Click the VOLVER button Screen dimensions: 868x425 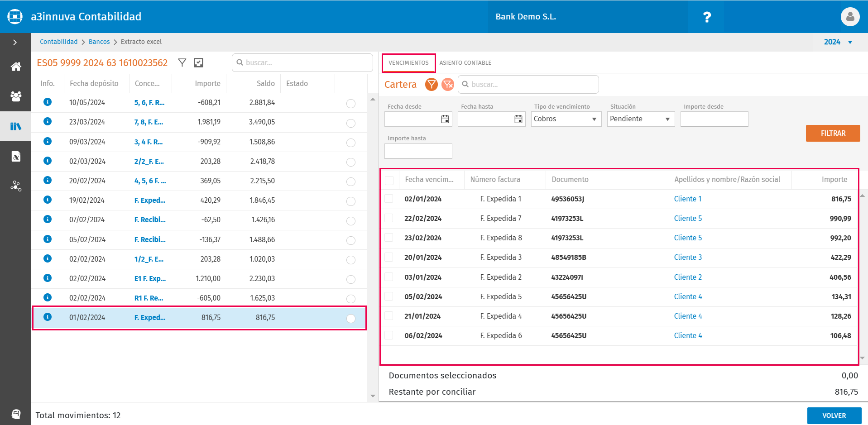(834, 415)
